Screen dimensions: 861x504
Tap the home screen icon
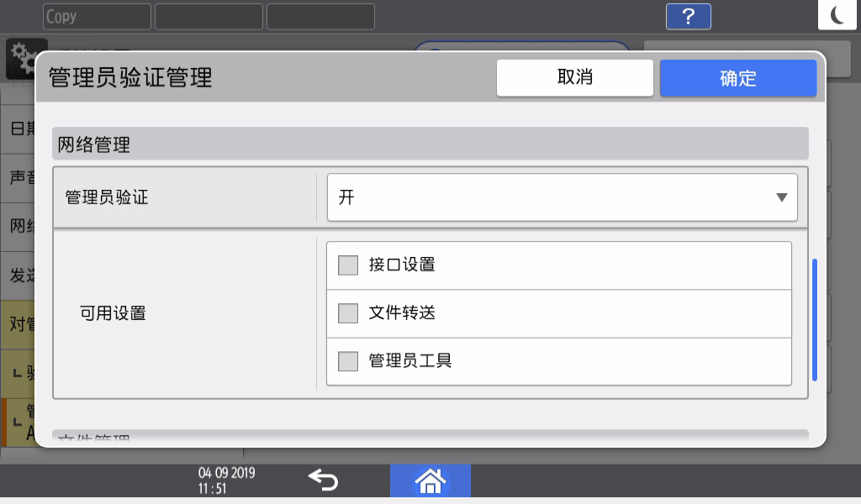(430, 480)
